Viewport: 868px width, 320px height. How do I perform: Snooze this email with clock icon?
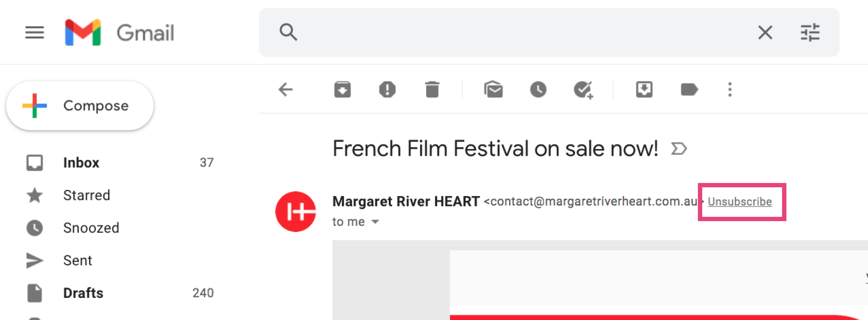point(538,90)
